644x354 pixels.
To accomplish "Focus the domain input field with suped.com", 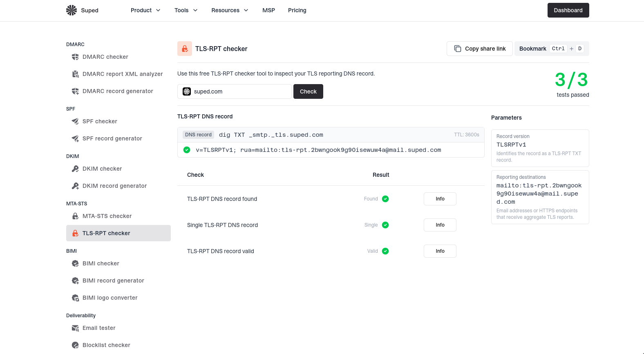I will [x=235, y=91].
